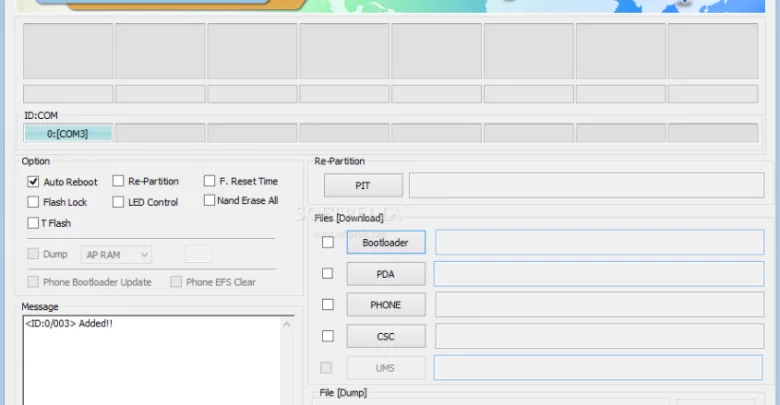780x405 pixels.
Task: Click the PHONE file button
Action: tap(385, 305)
